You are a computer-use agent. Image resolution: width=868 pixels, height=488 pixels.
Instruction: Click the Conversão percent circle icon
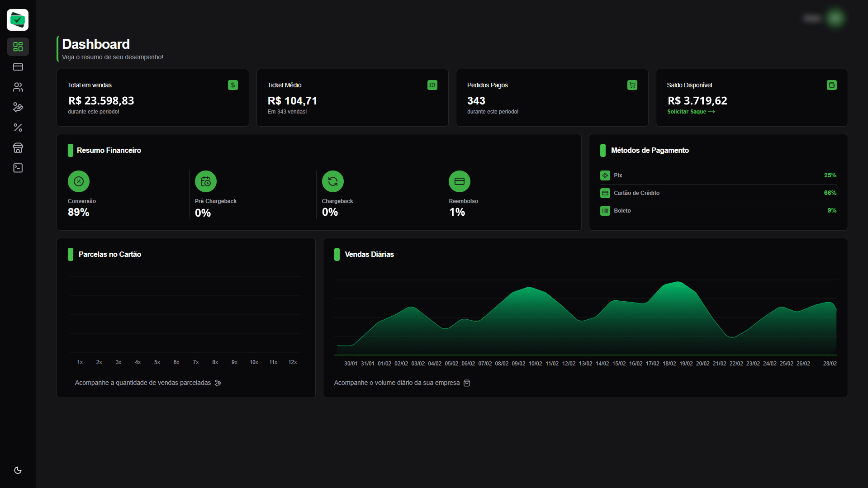[x=79, y=181]
